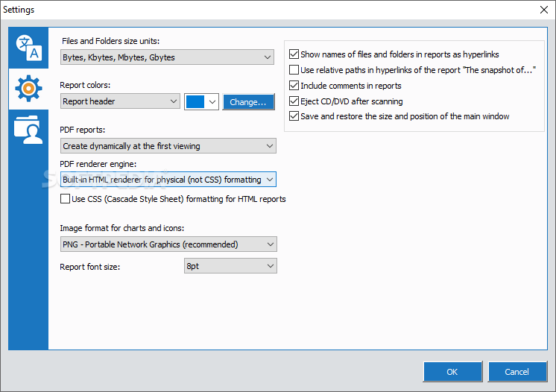
Task: Click the 'Report colors:' label
Action: tap(85, 85)
